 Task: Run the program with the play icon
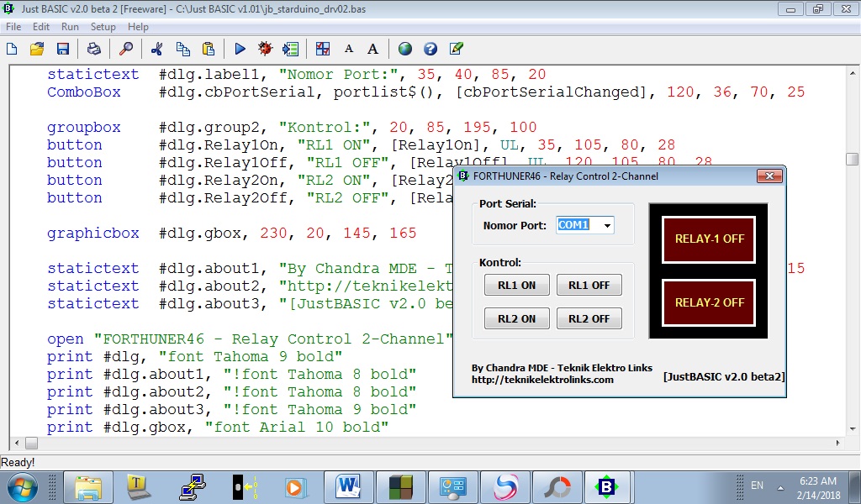(x=240, y=49)
